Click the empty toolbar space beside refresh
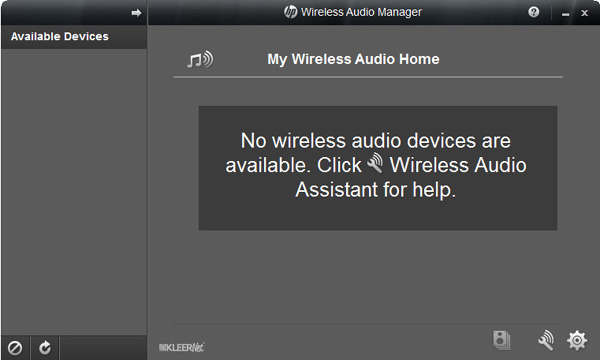This screenshot has width=600, height=360. tap(103, 348)
